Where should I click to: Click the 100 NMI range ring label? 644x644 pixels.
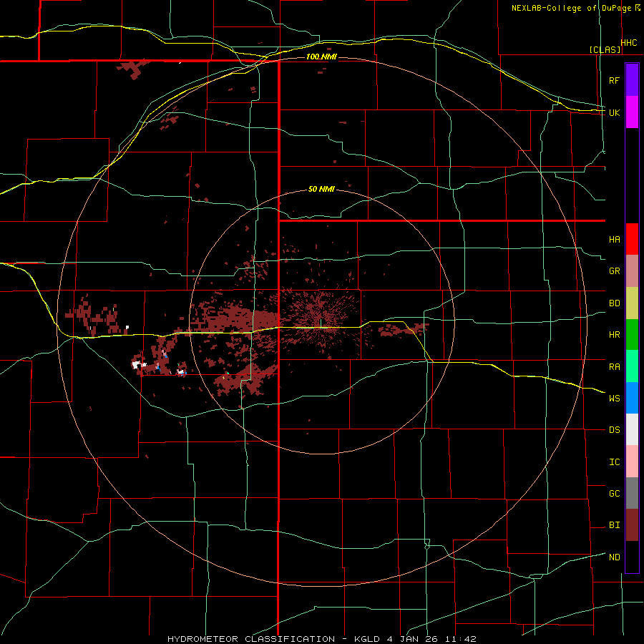tap(321, 57)
